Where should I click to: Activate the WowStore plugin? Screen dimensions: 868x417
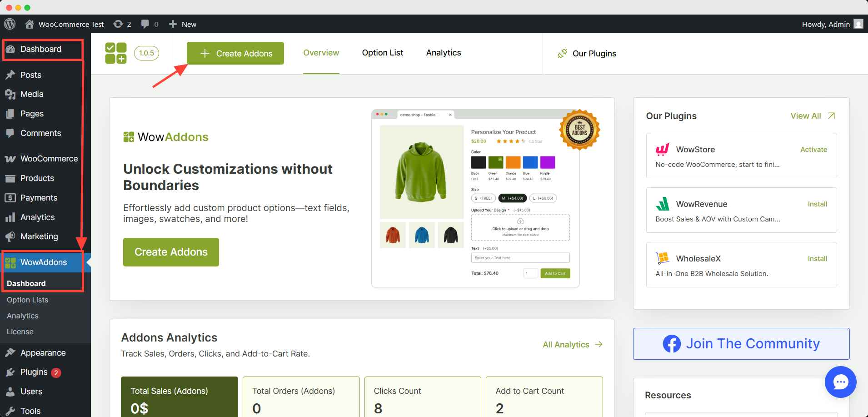click(813, 150)
